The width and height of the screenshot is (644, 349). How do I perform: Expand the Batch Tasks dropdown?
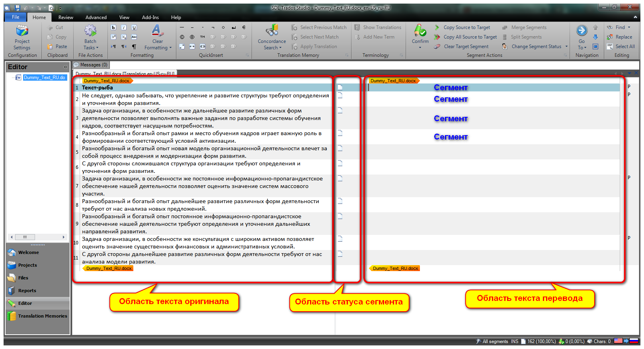click(91, 48)
